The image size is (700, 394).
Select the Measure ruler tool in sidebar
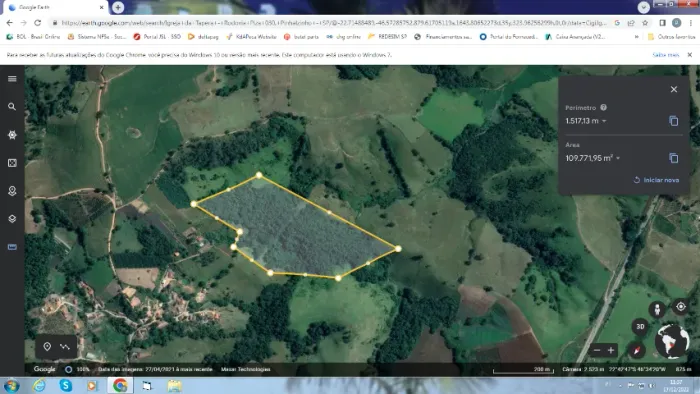click(x=12, y=247)
